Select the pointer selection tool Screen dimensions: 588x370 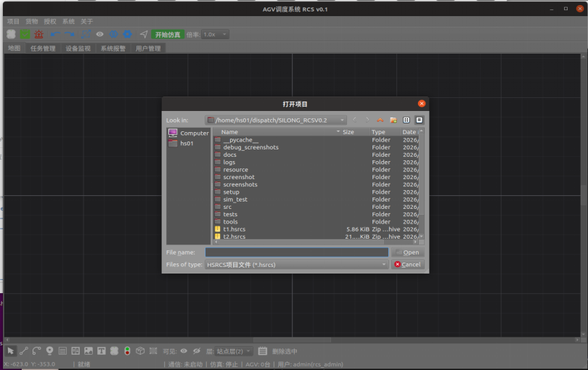click(10, 351)
